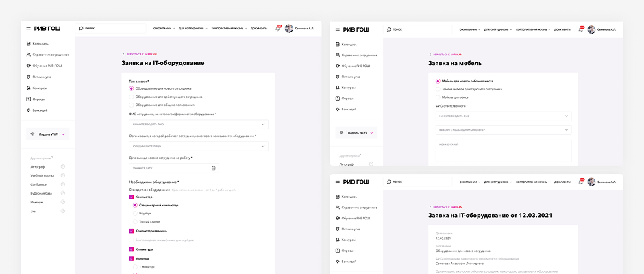The width and height of the screenshot is (644, 274).
Task: Choose Мебель для офиса radio option
Action: click(x=438, y=97)
